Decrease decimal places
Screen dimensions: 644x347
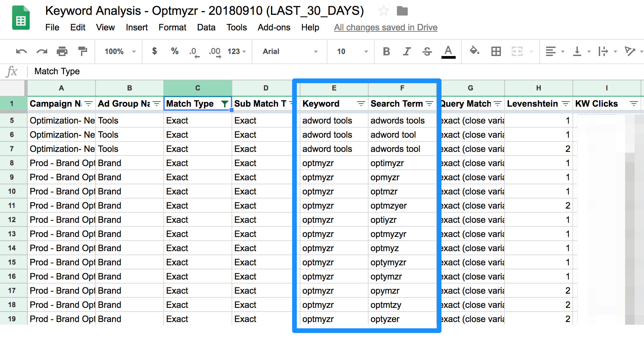pyautogui.click(x=193, y=51)
